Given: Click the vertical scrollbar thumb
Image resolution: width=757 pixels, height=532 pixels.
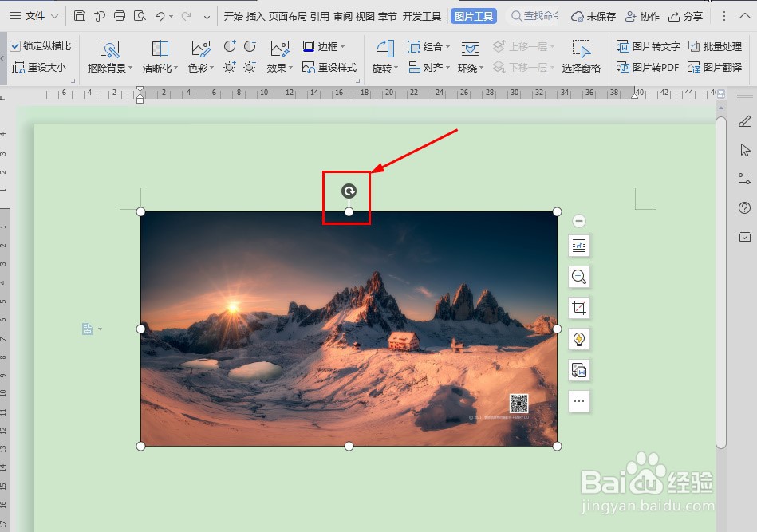Looking at the screenshot, I should coord(721,283).
